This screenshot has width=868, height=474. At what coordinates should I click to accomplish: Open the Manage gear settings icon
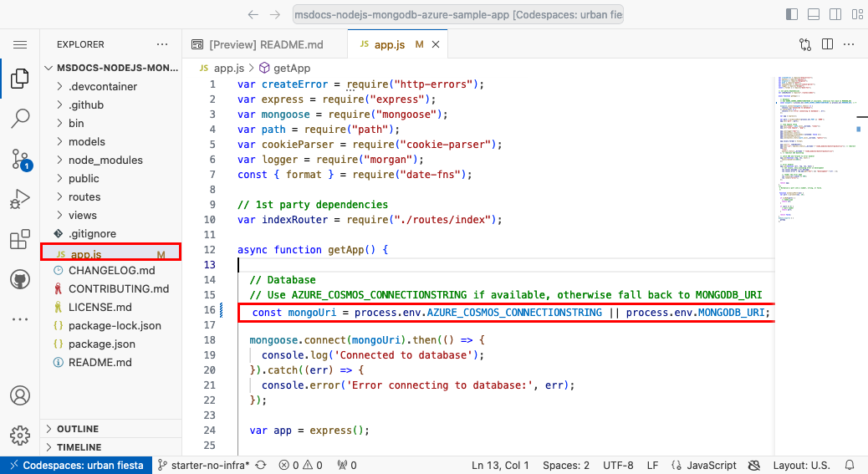coord(20,436)
